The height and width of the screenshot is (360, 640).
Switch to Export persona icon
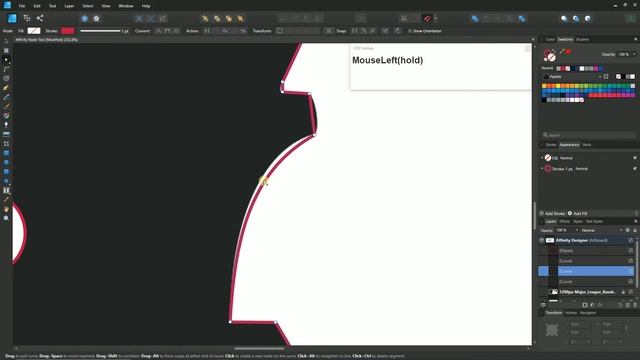click(x=40, y=18)
